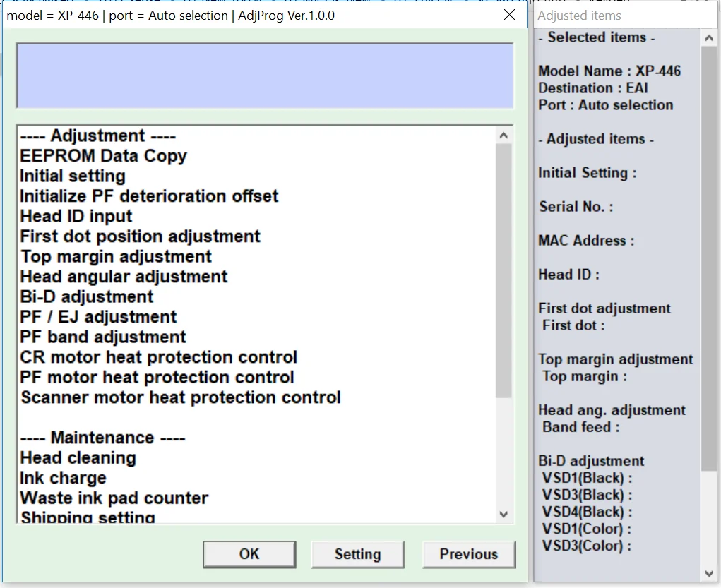Open the Setting button
Viewport: 721px width, 588px height.
pos(358,554)
